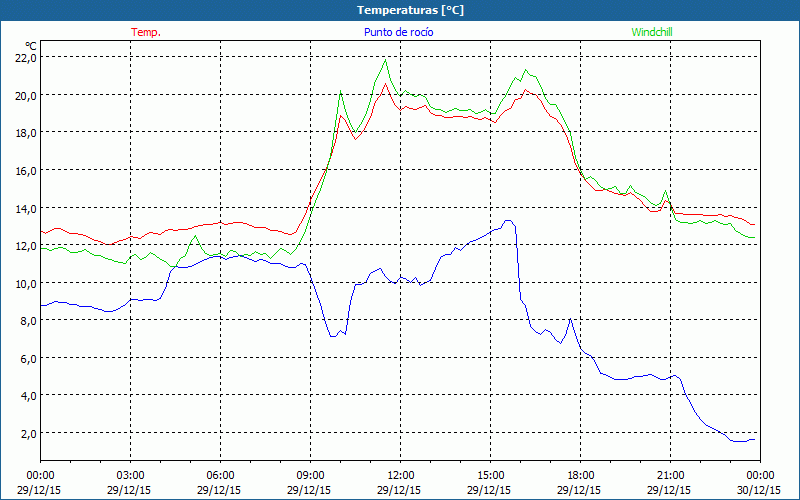Click the '16,0' y-axis value

point(26,170)
